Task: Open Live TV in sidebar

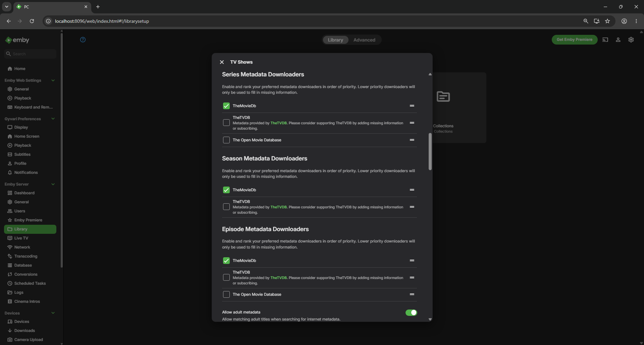Action: [30, 238]
